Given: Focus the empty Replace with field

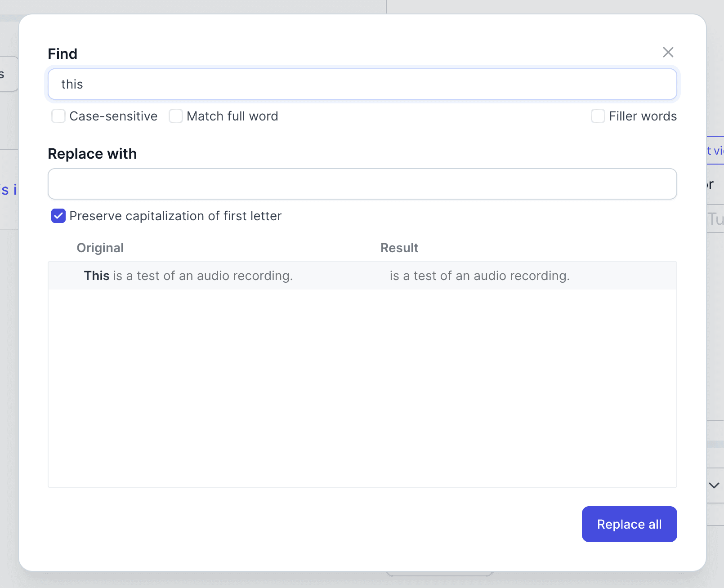Looking at the screenshot, I should click(362, 184).
